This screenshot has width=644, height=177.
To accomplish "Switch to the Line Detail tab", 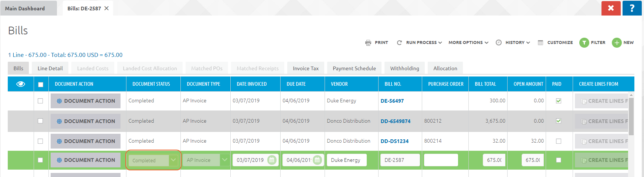I will pyautogui.click(x=50, y=68).
